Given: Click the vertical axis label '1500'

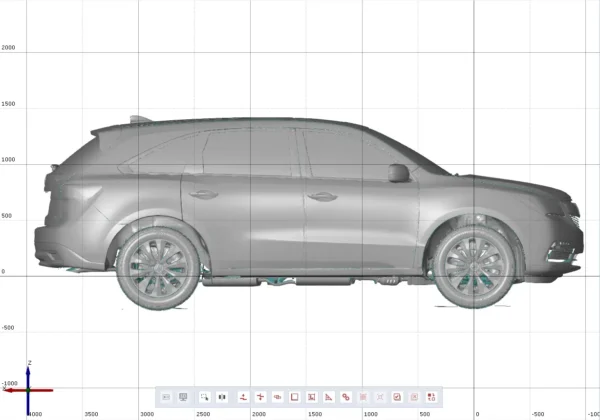Looking at the screenshot, I should click(x=8, y=104).
